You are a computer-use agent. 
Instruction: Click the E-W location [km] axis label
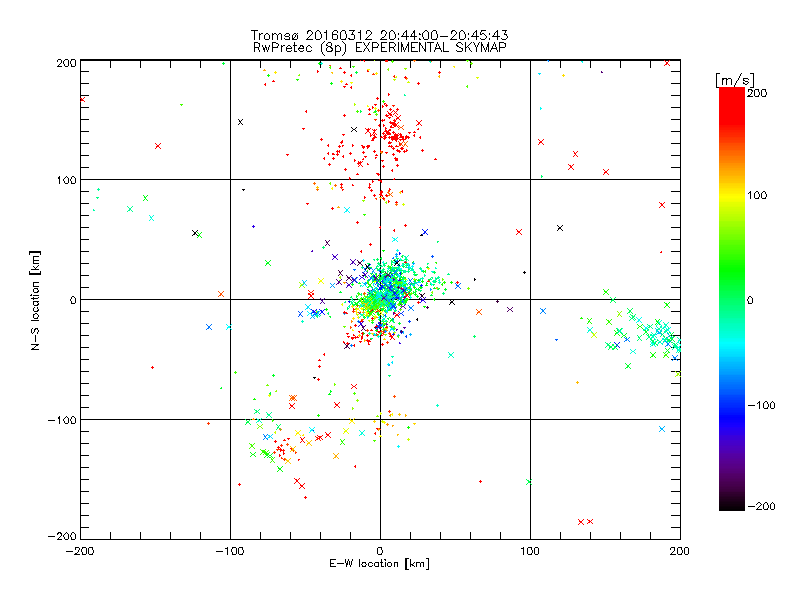point(379,564)
